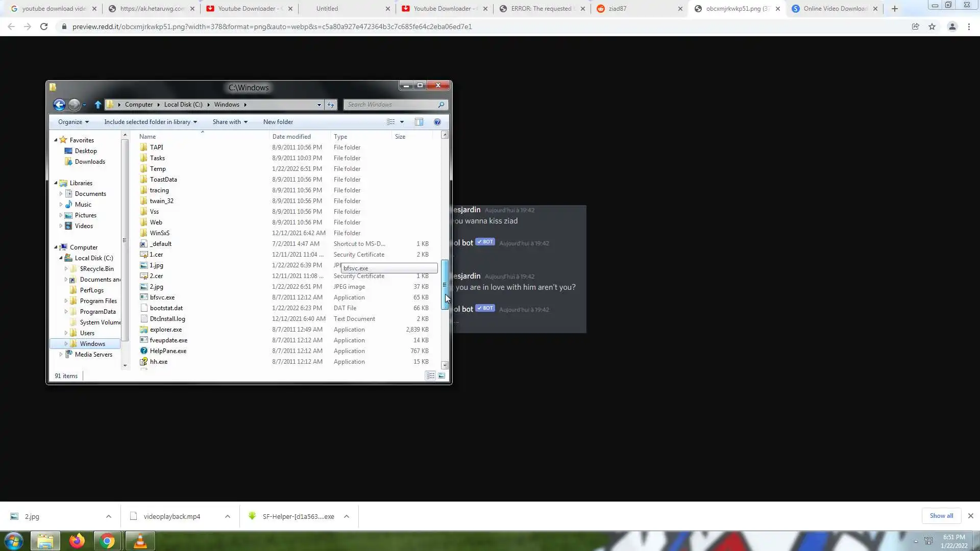The image size is (980, 551).
Task: Launch VLC from the taskbar
Action: point(140,541)
